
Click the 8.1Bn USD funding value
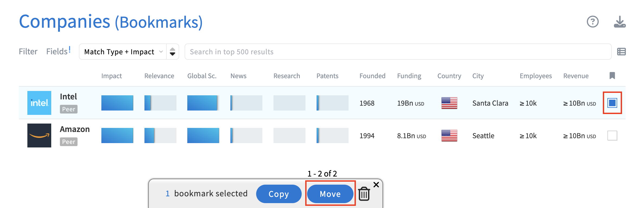click(411, 136)
